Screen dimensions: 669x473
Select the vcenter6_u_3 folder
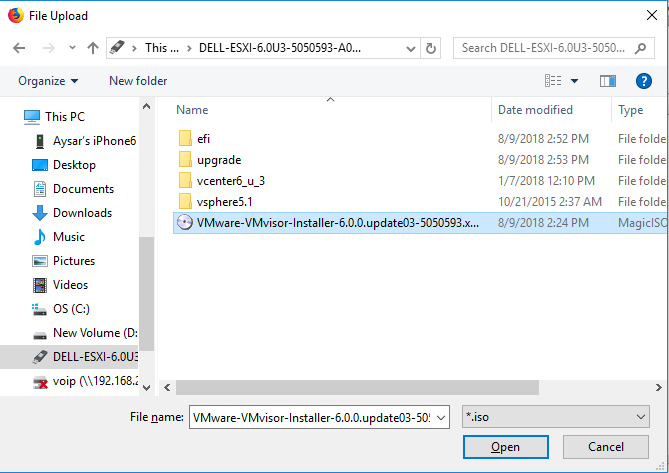pos(230,180)
